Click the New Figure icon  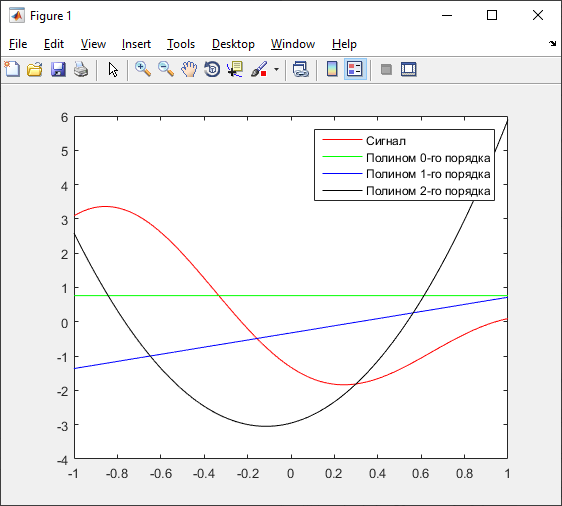click(x=12, y=69)
